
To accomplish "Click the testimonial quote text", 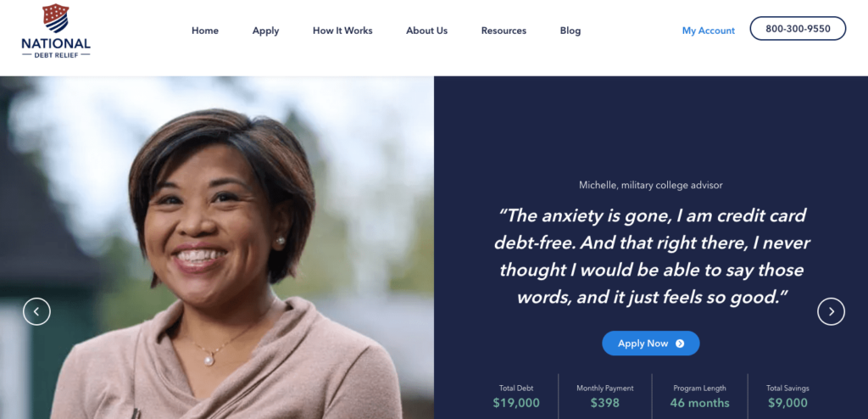I will pyautogui.click(x=652, y=256).
